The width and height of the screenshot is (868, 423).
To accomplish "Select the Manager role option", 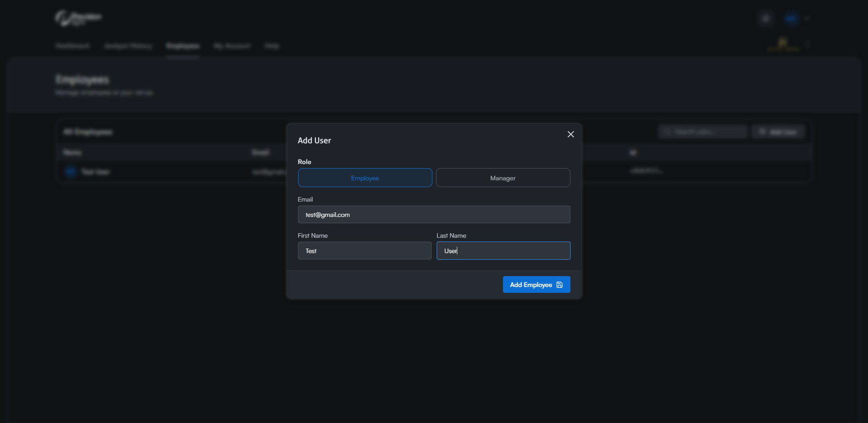I will 503,178.
